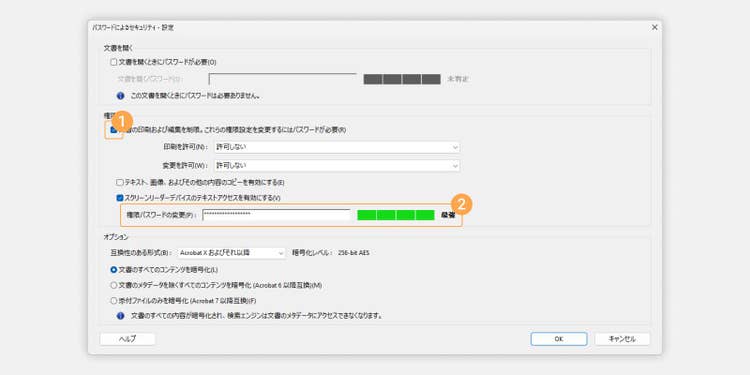Select 'encrypt all except metadata' radio option
The height and width of the screenshot is (375, 750).
114,285
